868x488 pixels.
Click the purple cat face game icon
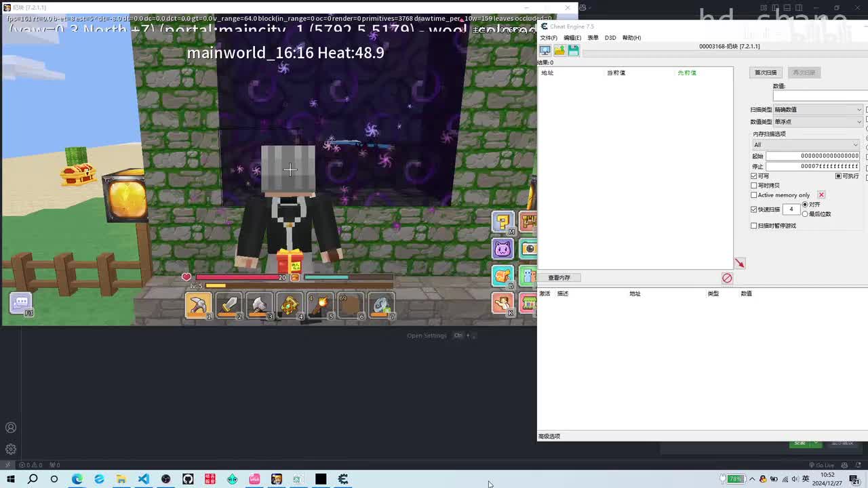point(502,248)
